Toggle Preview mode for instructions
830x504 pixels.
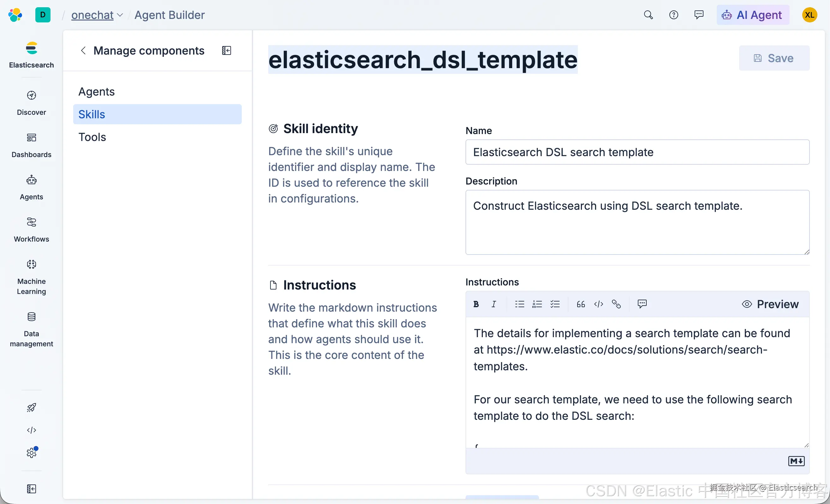pos(770,304)
